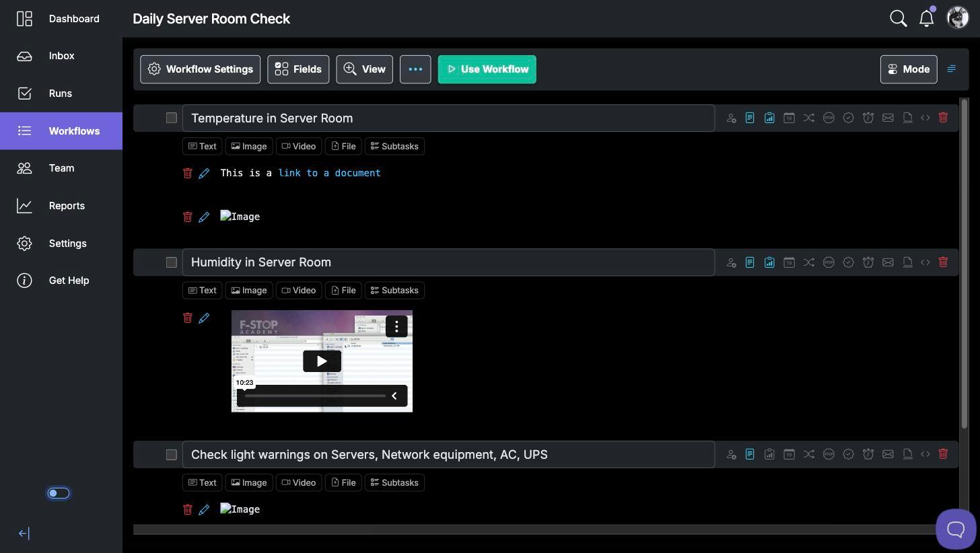The width and height of the screenshot is (980, 553).
Task: Open the user avatar profile menu
Action: click(x=958, y=18)
